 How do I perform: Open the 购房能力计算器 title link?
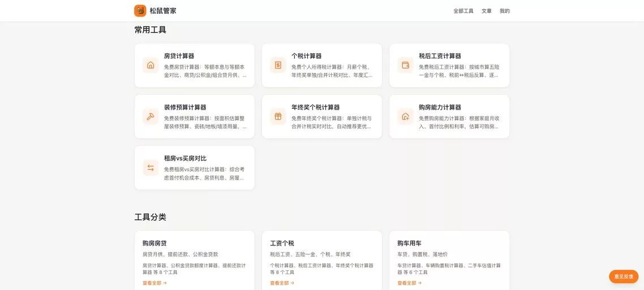click(440, 108)
